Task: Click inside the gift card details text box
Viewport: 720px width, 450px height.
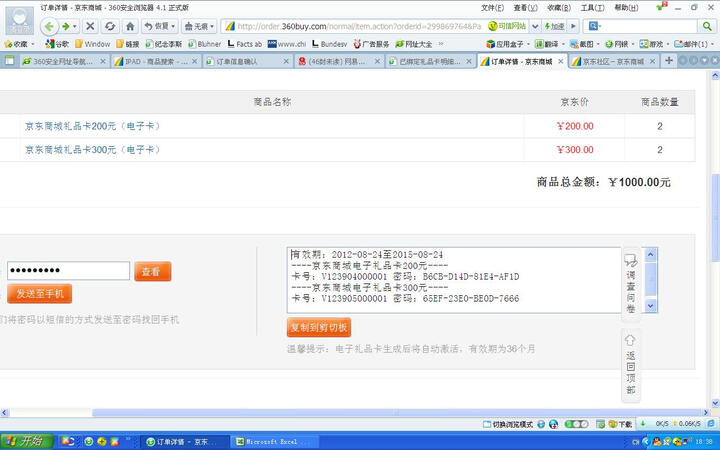Action: click(x=454, y=281)
